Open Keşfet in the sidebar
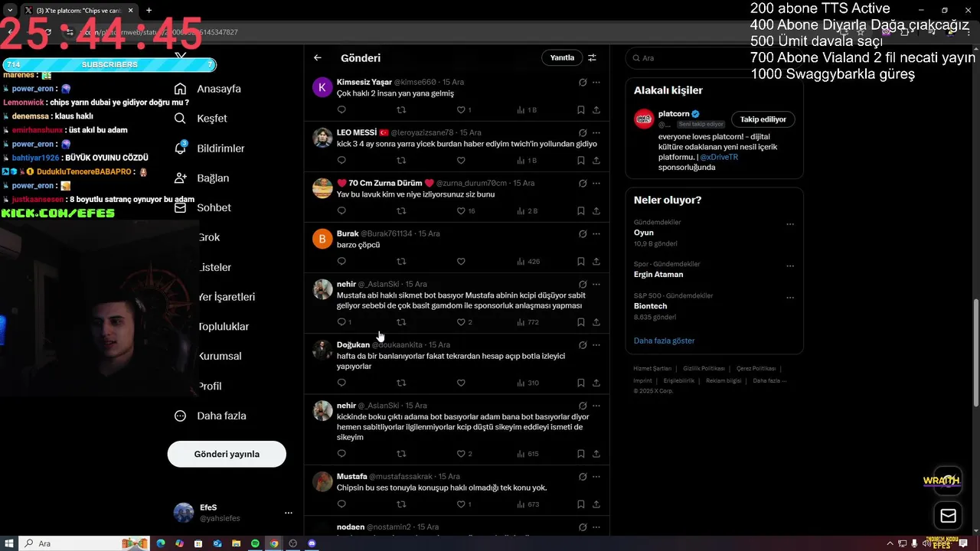Viewport: 980px width, 551px height. [x=201, y=119]
